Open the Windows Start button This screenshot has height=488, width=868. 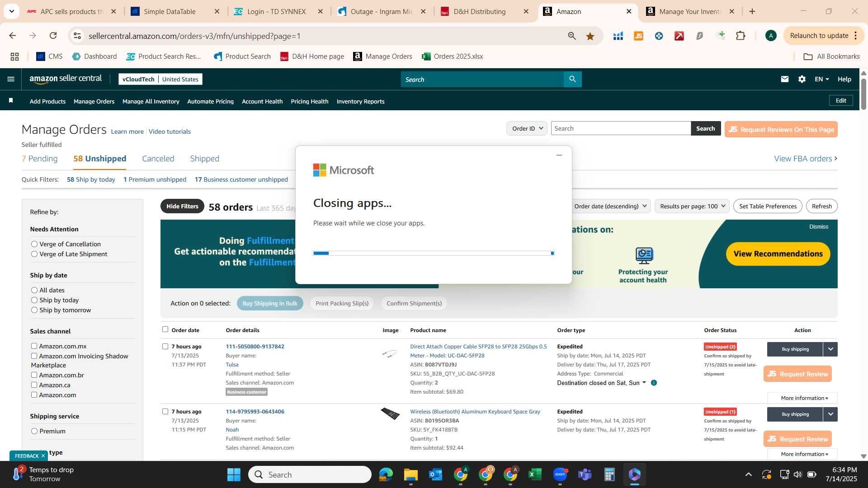234,474
